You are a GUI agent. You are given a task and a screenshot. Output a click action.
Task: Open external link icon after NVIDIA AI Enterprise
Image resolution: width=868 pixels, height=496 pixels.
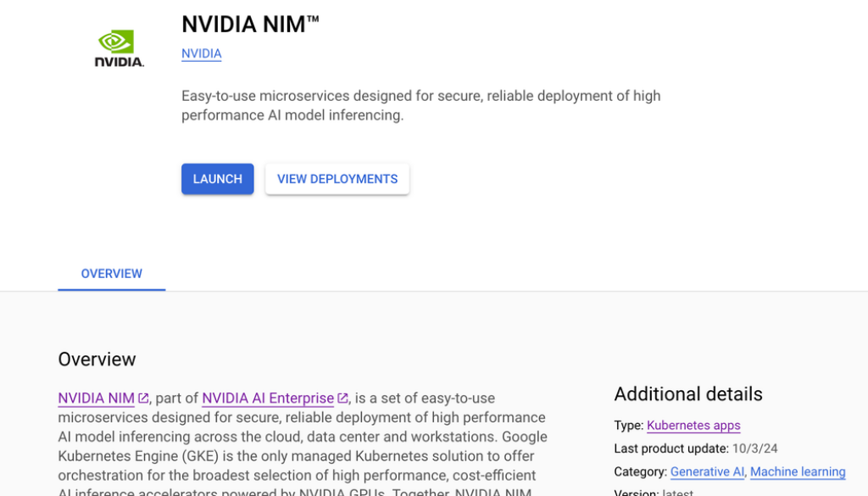[342, 398]
